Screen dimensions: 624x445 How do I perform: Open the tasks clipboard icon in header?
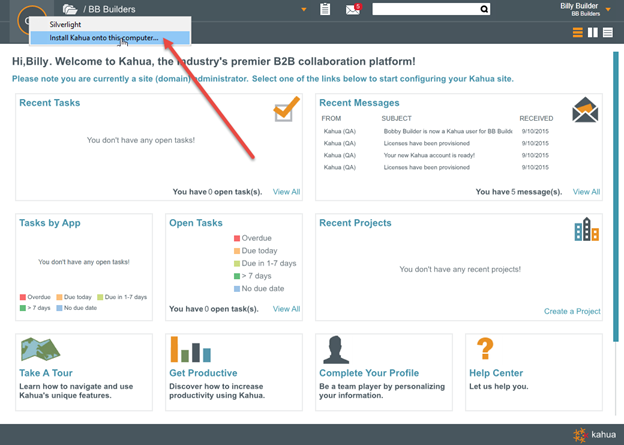tap(325, 9)
